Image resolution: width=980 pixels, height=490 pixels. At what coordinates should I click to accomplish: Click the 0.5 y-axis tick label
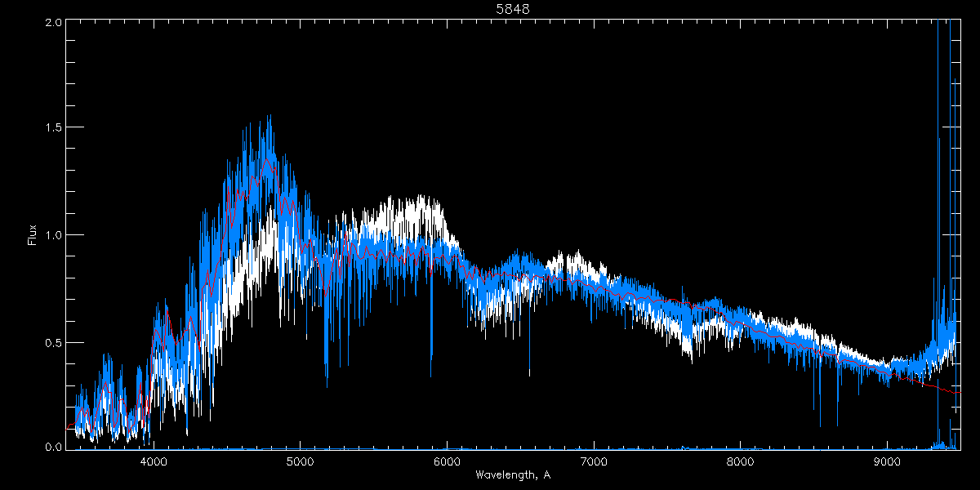[52, 342]
